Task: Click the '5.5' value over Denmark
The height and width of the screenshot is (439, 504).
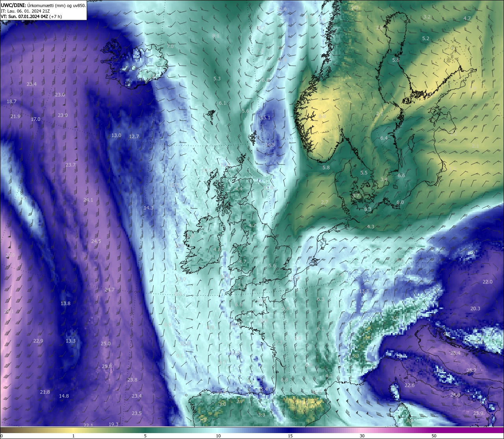Action: click(364, 173)
